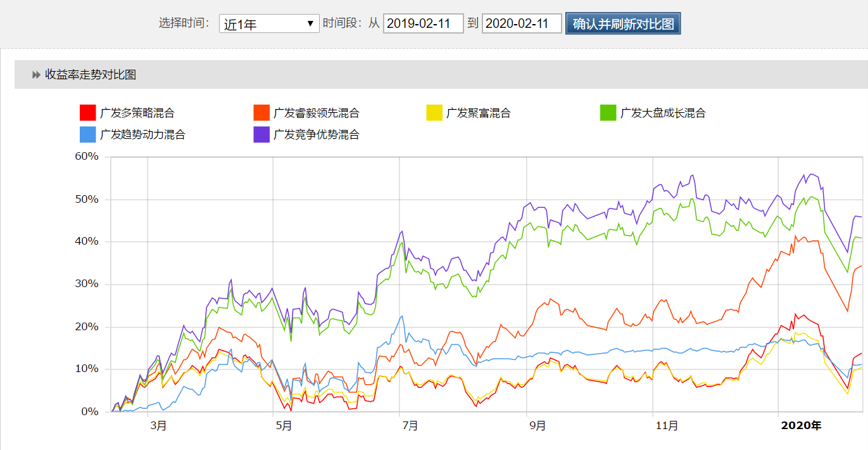Click the 50% y-axis label
This screenshot has width=868, height=450.
(x=87, y=199)
